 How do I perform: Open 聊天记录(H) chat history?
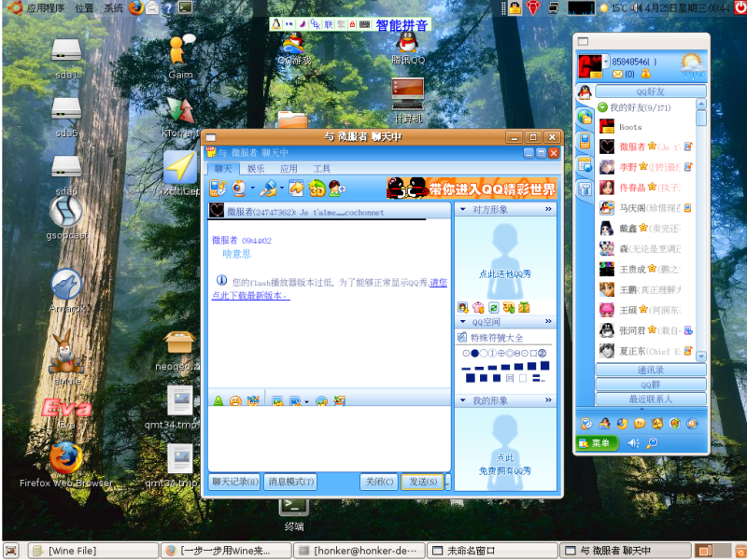[234, 482]
